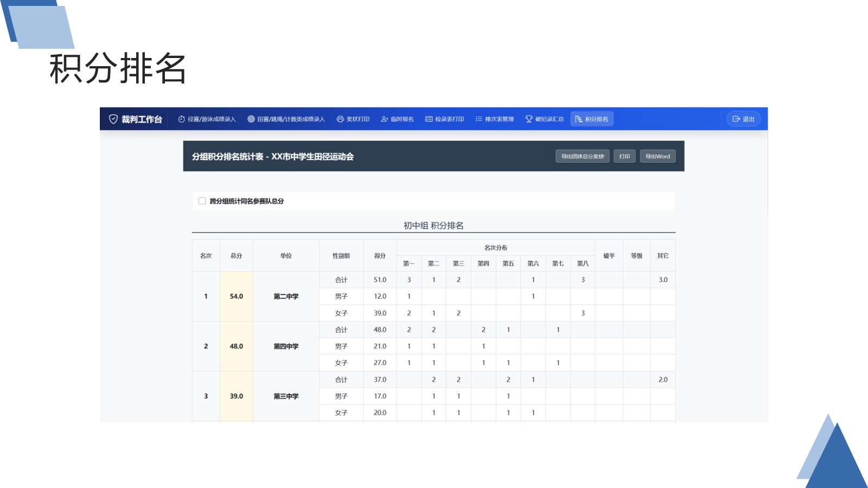Click the 单位 column header
The width and height of the screenshot is (868, 488).
coord(286,256)
